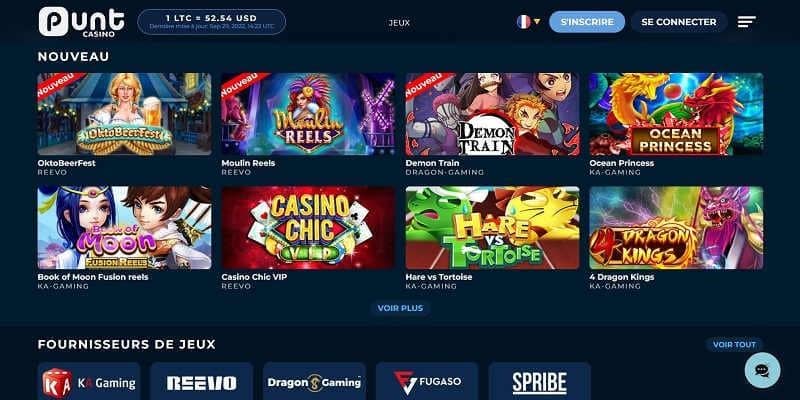Screen dimensions: 800x400
Task: Select the KA Gaming provider logo
Action: pyautogui.click(x=89, y=382)
